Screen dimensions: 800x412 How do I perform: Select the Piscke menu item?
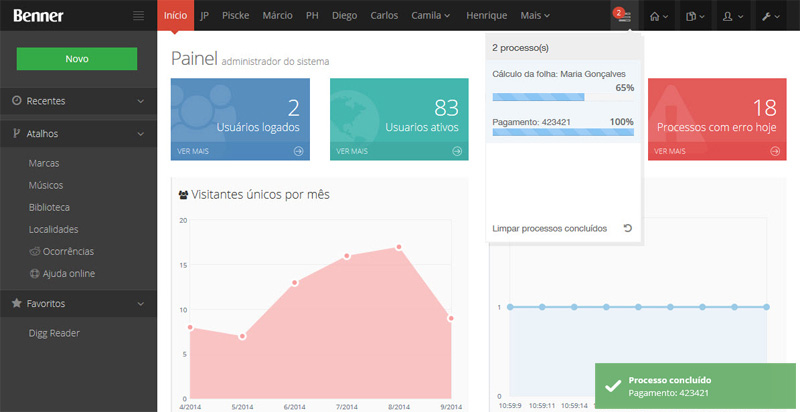coord(236,16)
